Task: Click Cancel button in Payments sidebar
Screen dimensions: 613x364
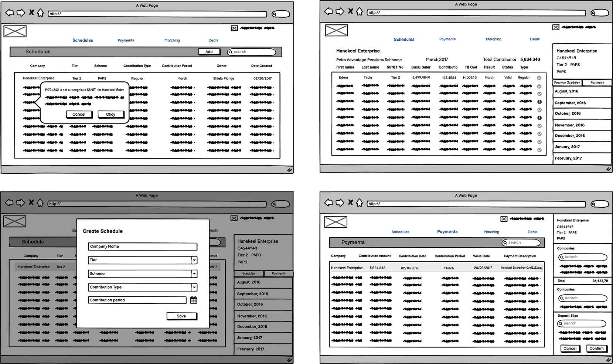Action: [570, 348]
